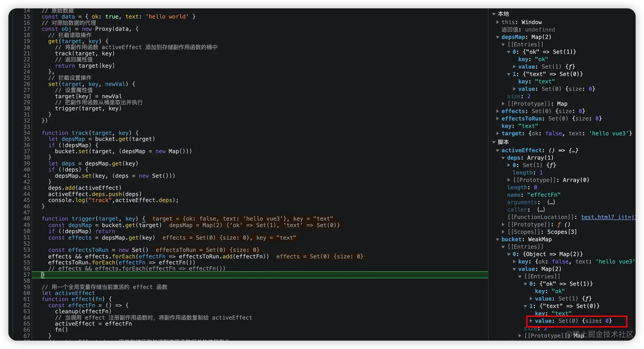Image resolution: width=644 pixels, height=349 pixels.
Task: Set breakpoint on line number 21
Action: click(x=26, y=53)
